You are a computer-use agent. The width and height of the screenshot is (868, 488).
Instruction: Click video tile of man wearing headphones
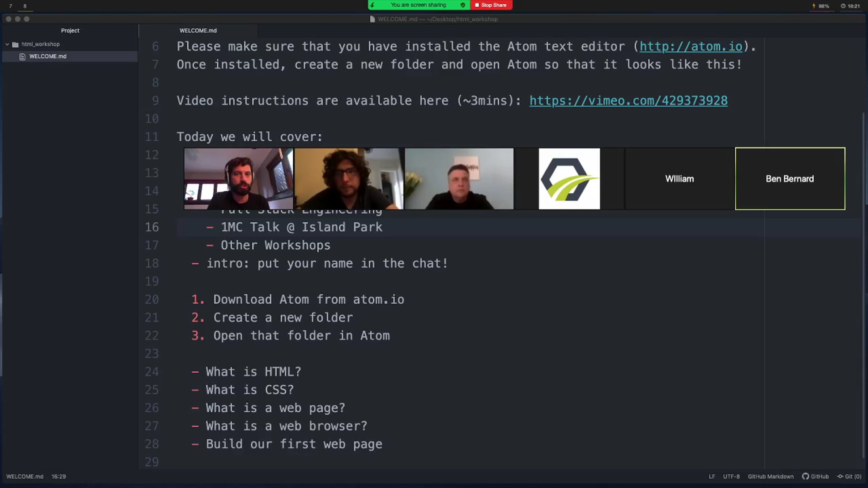click(x=239, y=179)
